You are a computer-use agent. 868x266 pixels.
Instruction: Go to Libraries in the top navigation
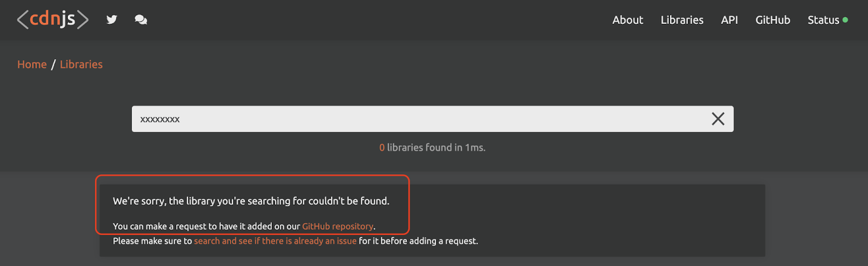click(x=682, y=20)
